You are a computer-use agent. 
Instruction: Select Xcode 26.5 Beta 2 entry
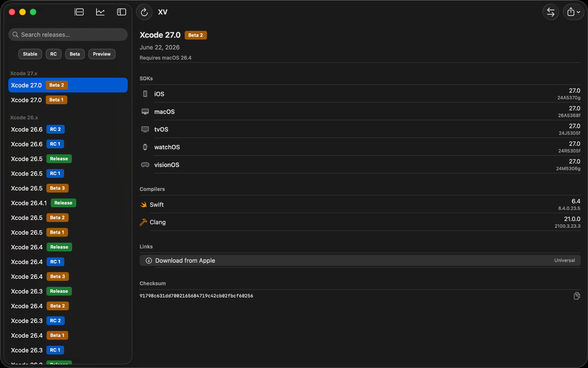[68, 218]
